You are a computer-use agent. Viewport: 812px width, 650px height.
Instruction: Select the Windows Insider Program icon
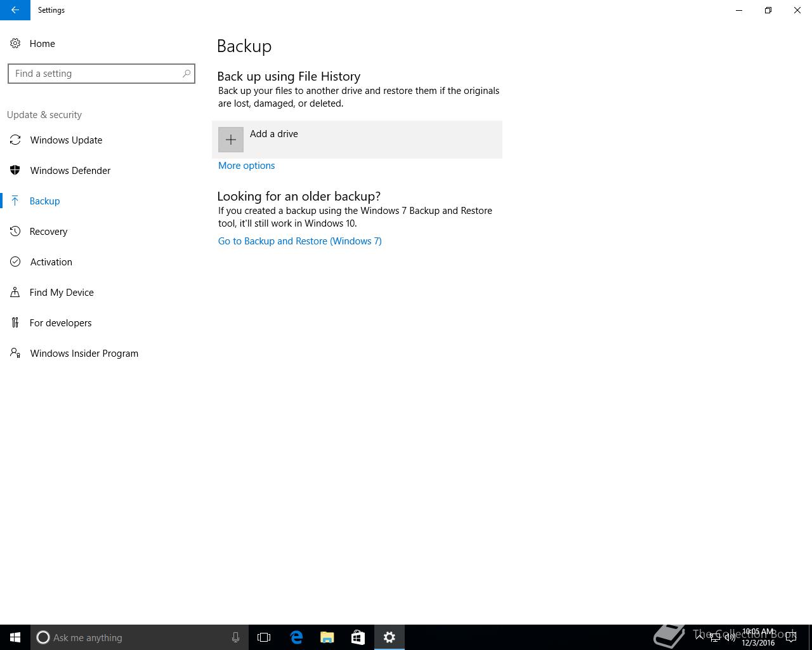coord(15,353)
